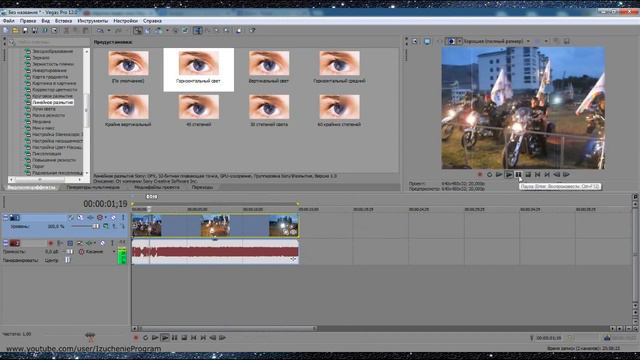Open the Правка menu
This screenshot has height=360, width=640.
click(28, 21)
